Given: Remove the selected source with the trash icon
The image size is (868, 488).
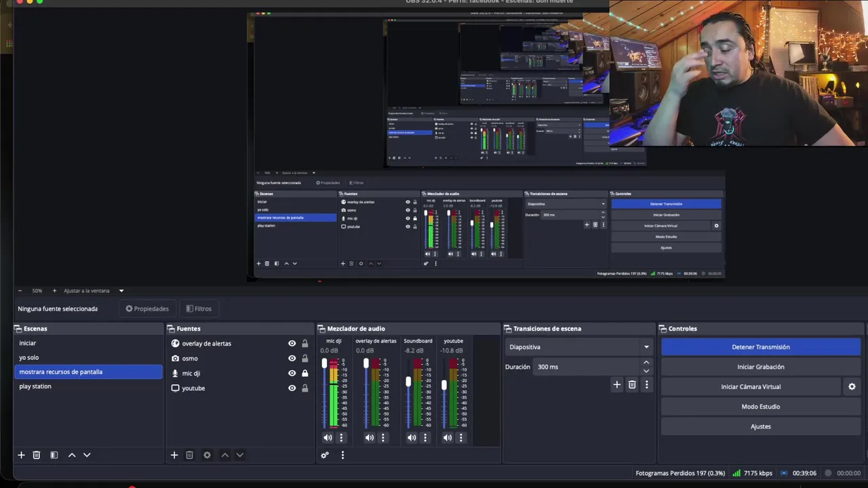Looking at the screenshot, I should coord(190,455).
